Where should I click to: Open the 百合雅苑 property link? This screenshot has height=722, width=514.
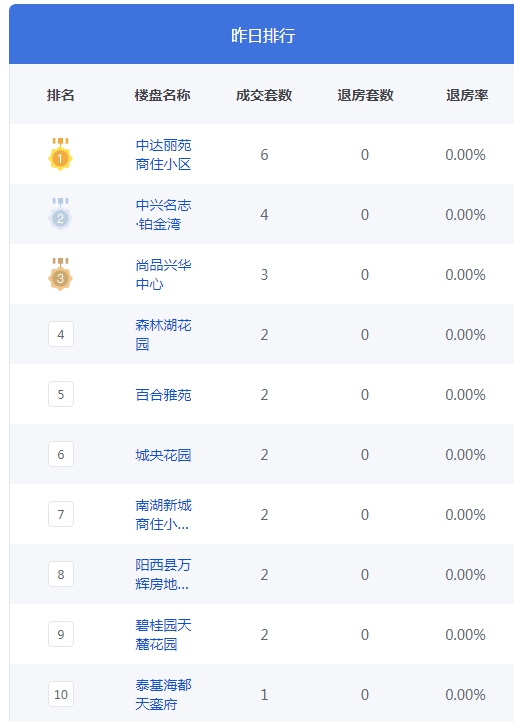(x=164, y=395)
